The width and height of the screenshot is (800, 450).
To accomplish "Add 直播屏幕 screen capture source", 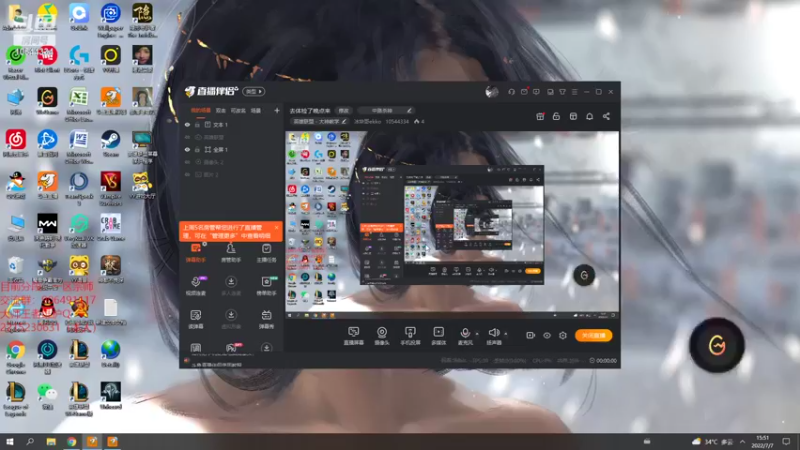I will pos(353,336).
